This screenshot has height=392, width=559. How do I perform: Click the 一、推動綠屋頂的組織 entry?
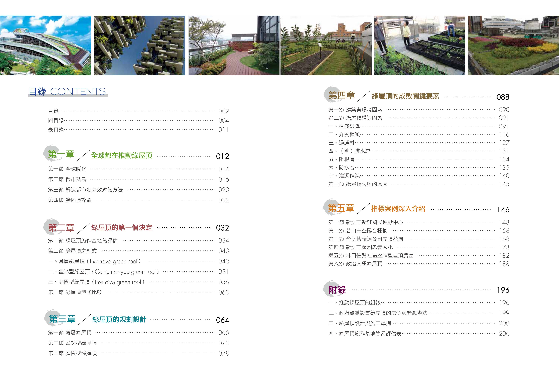(x=419, y=303)
